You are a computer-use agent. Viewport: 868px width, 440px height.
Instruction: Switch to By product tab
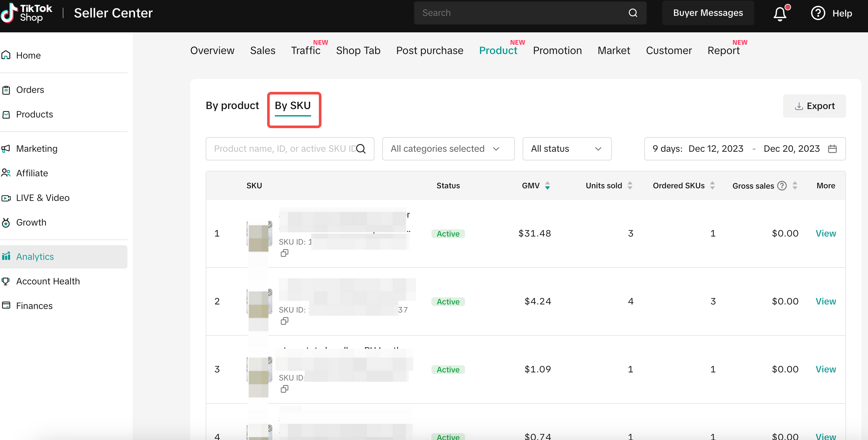pyautogui.click(x=232, y=105)
